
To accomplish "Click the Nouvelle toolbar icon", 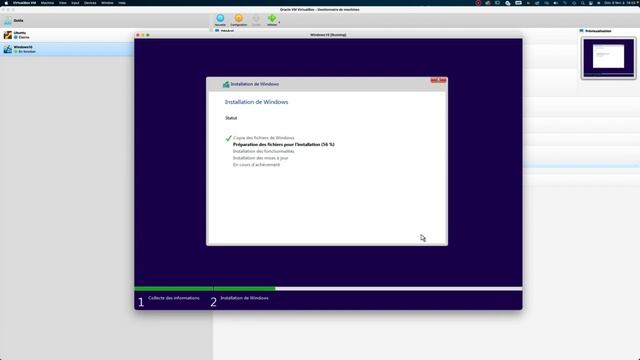I will (x=220, y=18).
